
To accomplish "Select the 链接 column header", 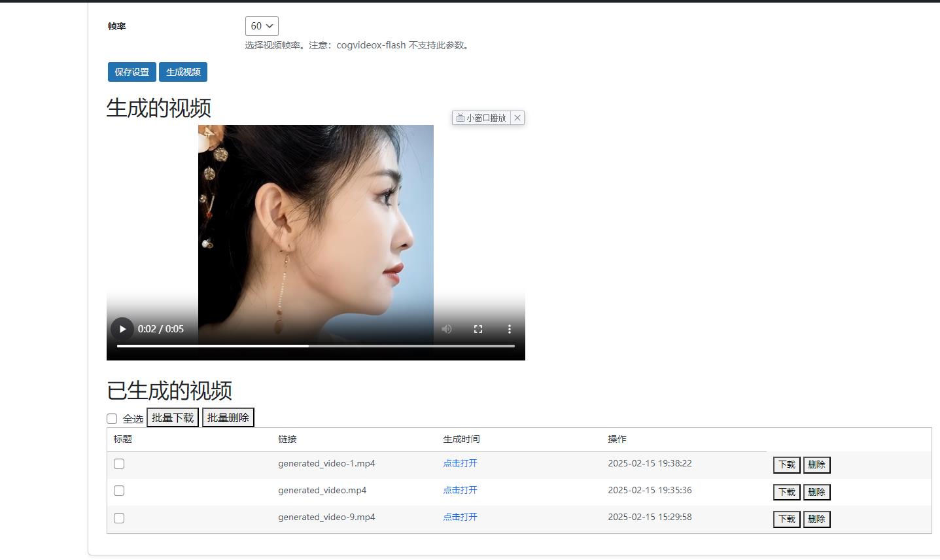I will pyautogui.click(x=288, y=439).
